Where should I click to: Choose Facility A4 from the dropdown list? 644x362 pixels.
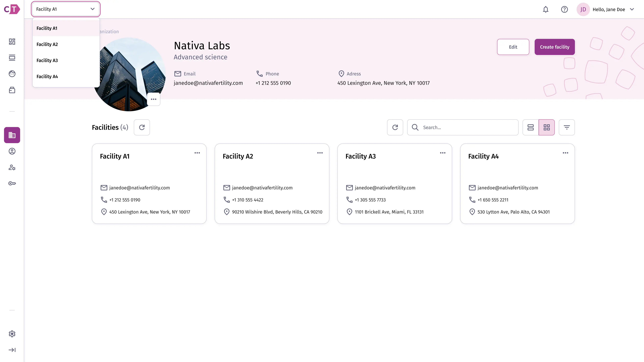(66, 76)
